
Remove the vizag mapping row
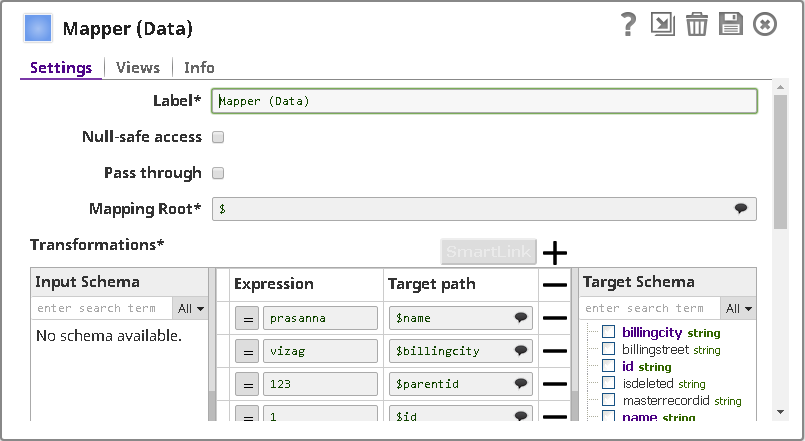(x=555, y=351)
